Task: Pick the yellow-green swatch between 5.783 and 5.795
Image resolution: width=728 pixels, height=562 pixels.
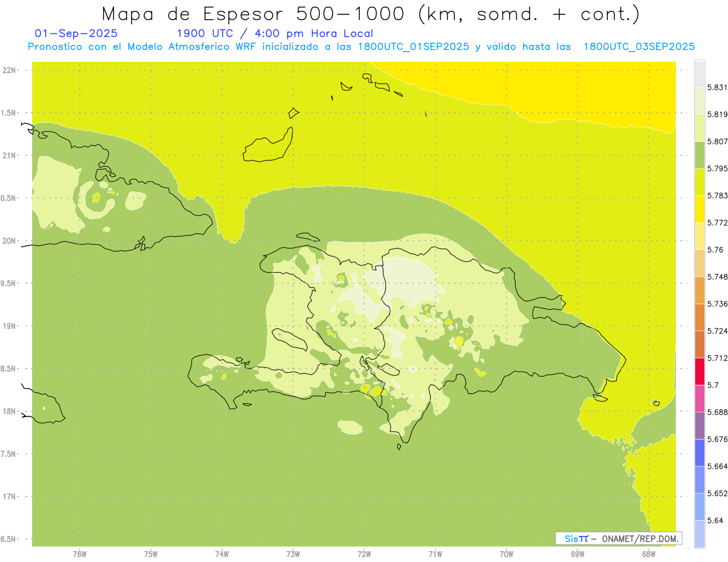Action: point(699,182)
